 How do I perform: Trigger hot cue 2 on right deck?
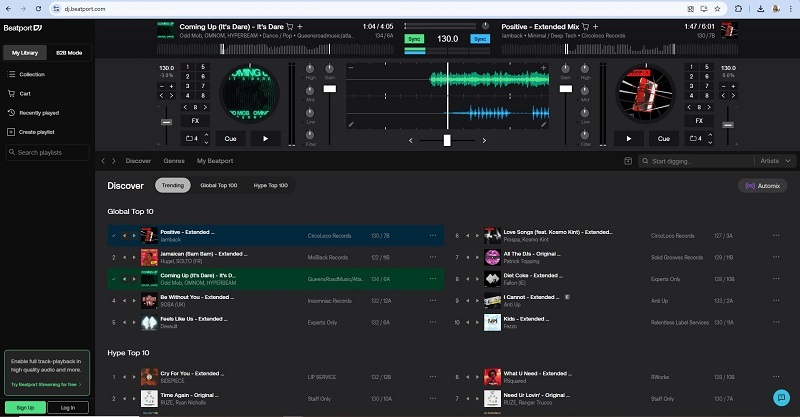[691, 77]
